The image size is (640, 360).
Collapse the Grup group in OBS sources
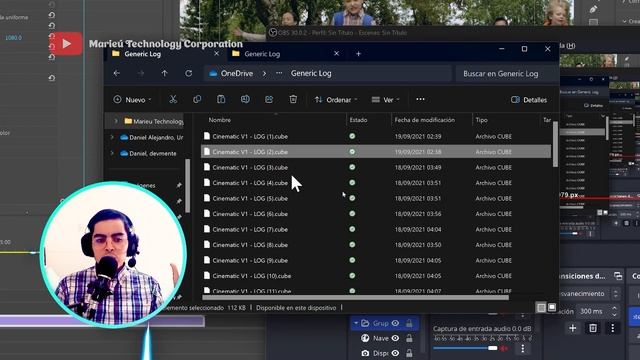pyautogui.click(x=356, y=323)
